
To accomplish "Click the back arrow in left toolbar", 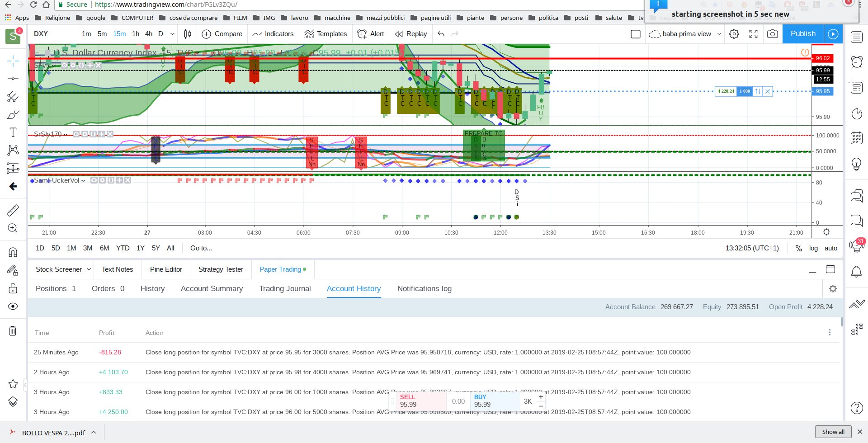I will point(13,186).
